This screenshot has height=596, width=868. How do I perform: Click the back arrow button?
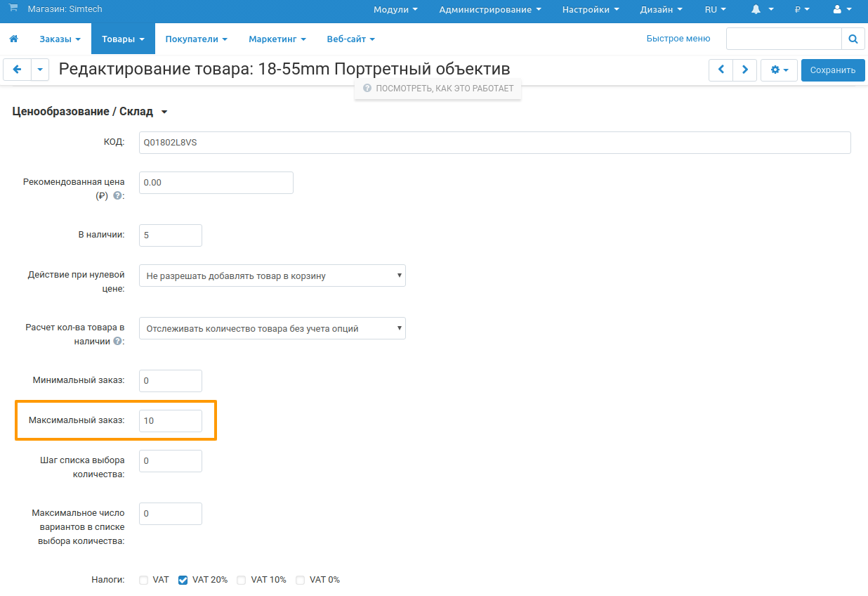[18, 70]
